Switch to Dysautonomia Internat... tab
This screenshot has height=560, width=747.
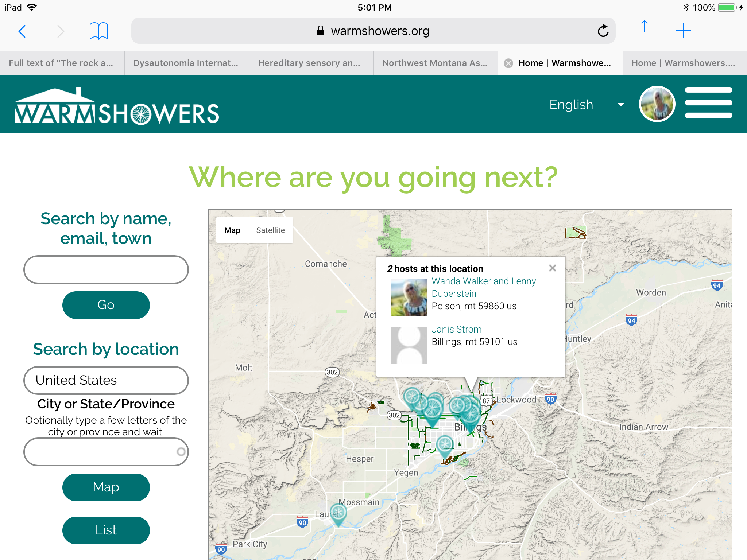click(187, 63)
